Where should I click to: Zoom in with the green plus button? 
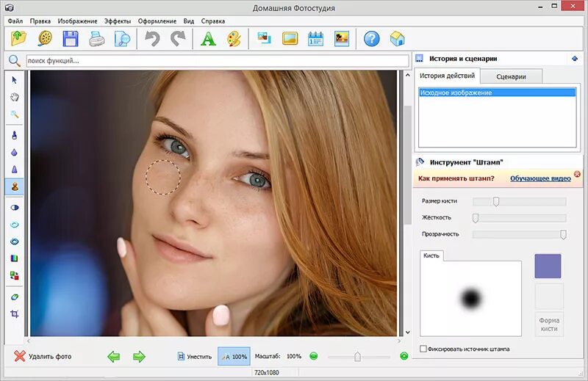(404, 356)
